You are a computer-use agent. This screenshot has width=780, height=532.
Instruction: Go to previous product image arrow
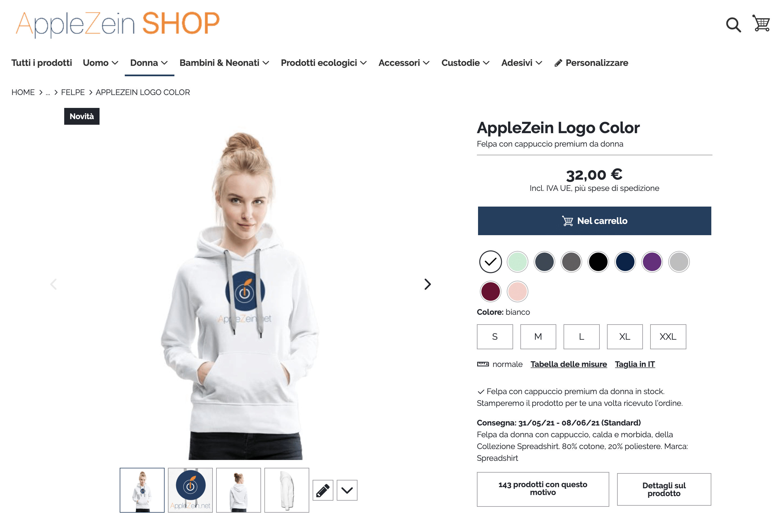coord(53,284)
